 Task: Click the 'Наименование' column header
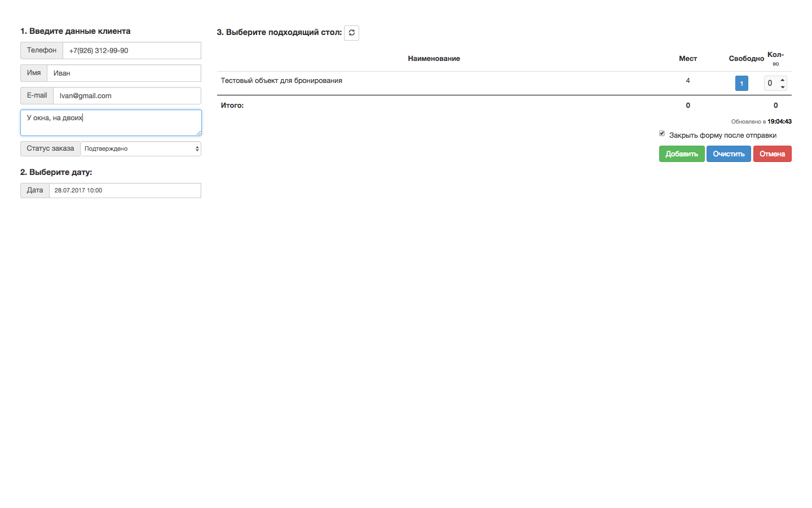(x=434, y=59)
